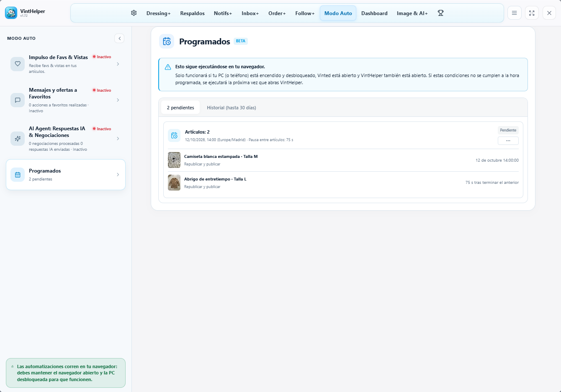Open the Follow+ menu

(305, 13)
